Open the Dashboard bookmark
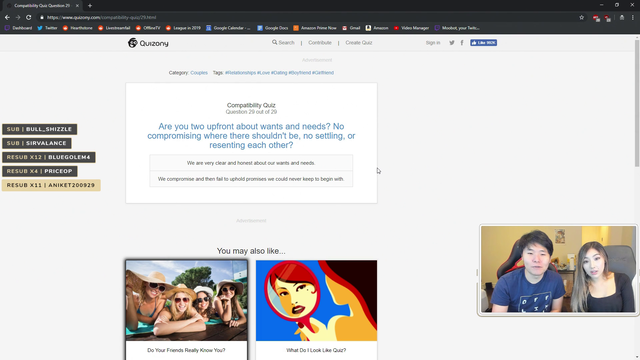 [18, 28]
